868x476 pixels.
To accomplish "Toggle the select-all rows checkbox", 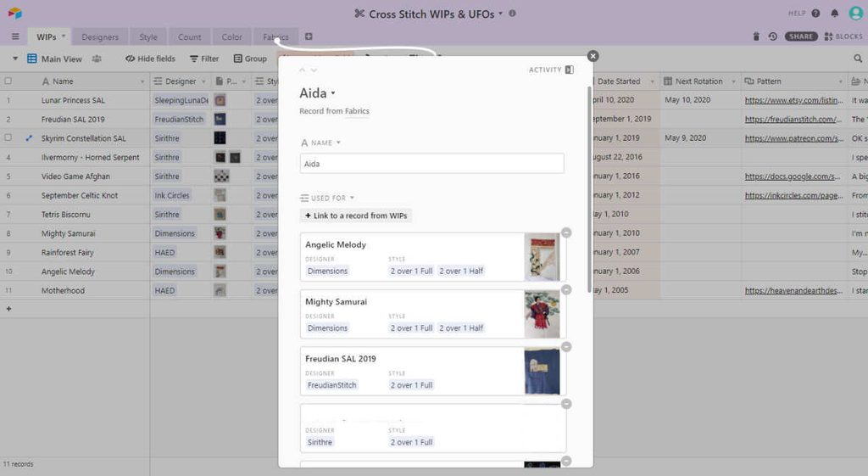I will (8, 81).
